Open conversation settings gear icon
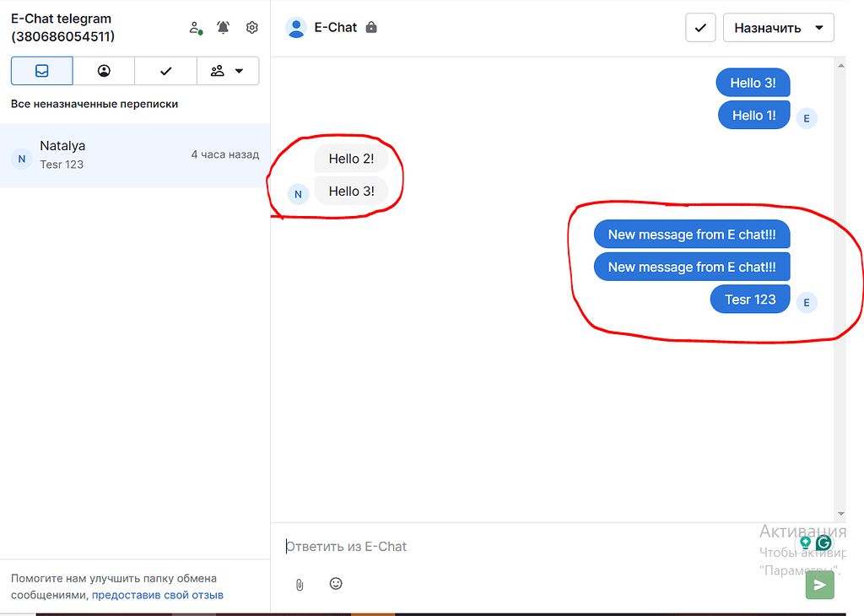Image resolution: width=864 pixels, height=616 pixels. pyautogui.click(x=251, y=27)
